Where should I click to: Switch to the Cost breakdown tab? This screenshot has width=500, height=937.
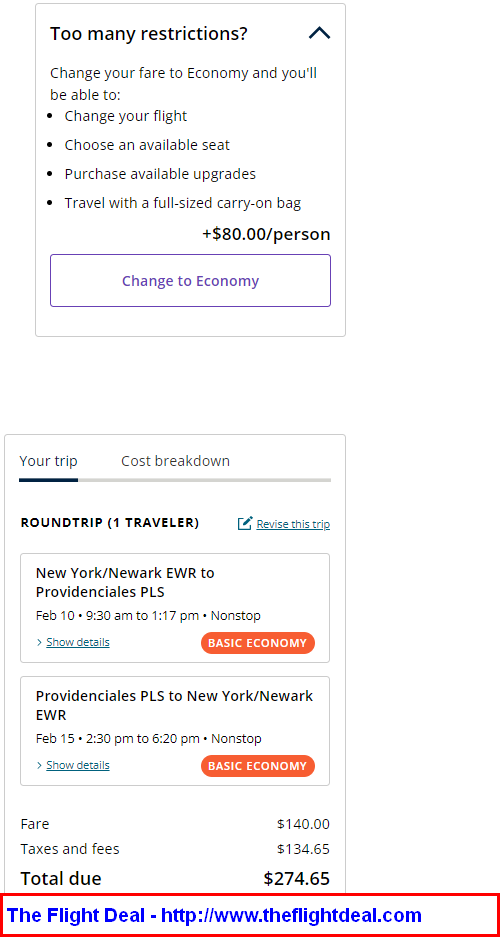point(175,461)
